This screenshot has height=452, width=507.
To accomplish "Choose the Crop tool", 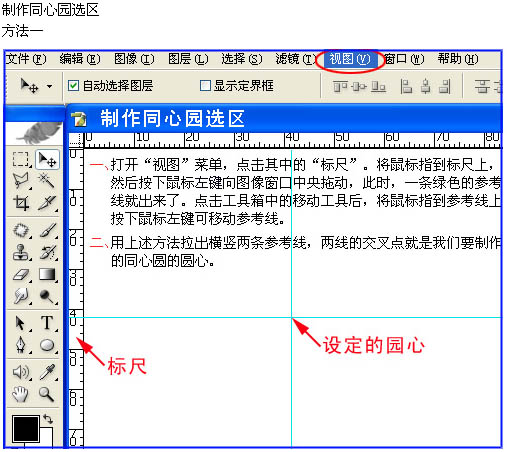I will point(21,203).
